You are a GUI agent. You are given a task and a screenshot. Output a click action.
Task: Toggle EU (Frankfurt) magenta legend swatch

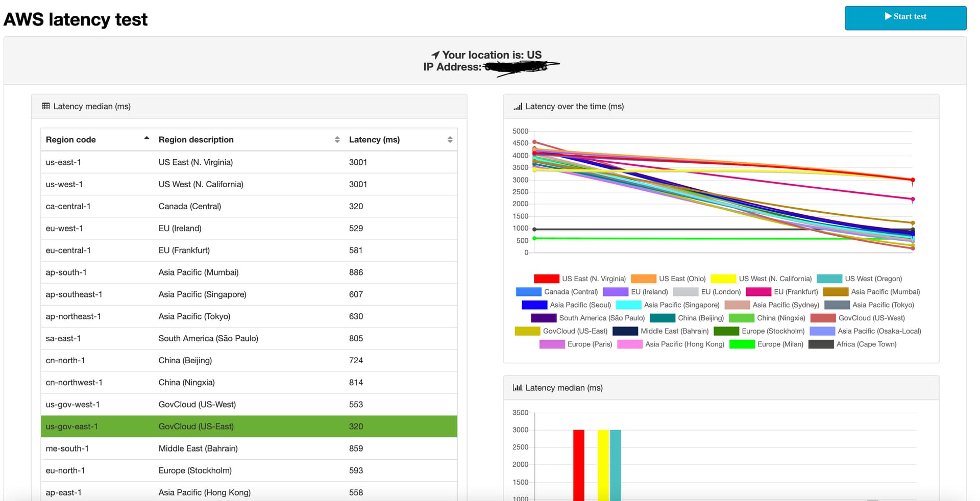[758, 292]
